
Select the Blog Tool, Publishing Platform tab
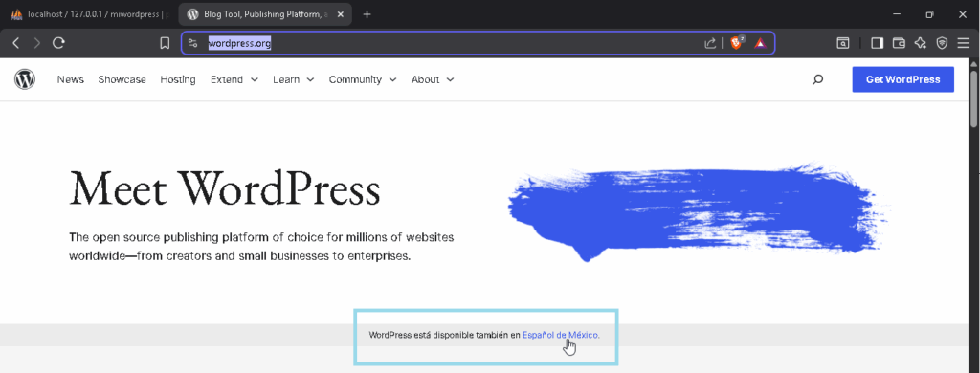(265, 14)
